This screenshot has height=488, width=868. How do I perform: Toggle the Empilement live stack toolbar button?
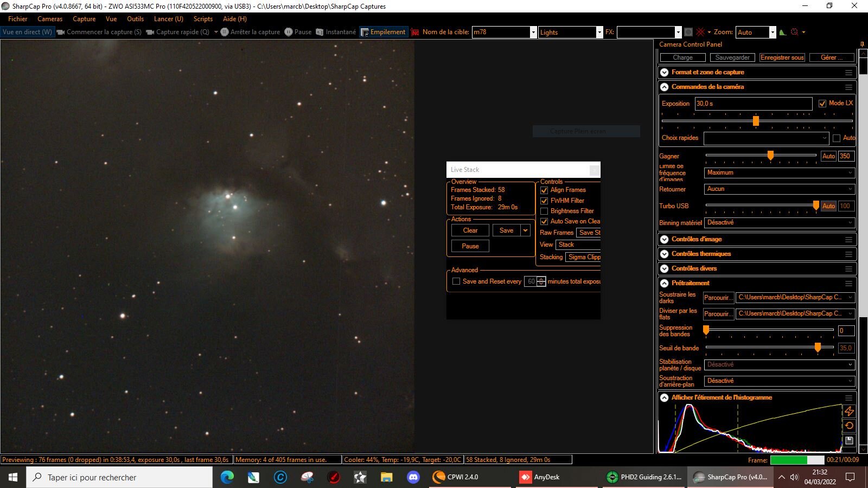pyautogui.click(x=383, y=32)
